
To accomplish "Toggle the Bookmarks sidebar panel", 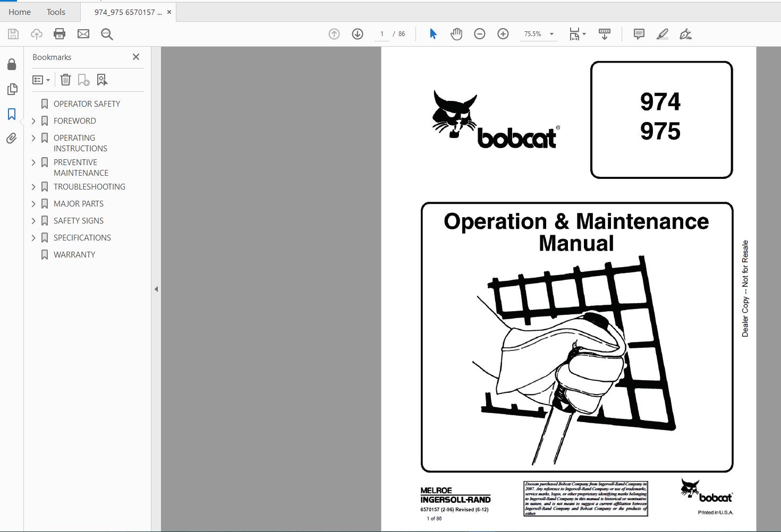I will tap(11, 114).
